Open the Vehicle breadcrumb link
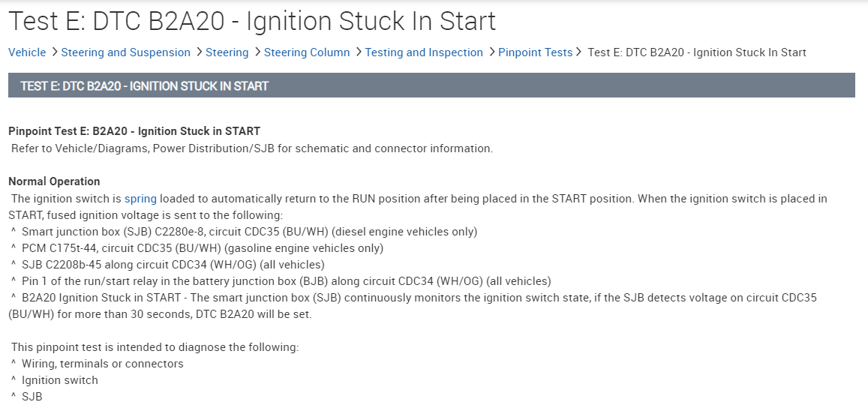Image resolution: width=868 pixels, height=411 pixels. (x=27, y=52)
